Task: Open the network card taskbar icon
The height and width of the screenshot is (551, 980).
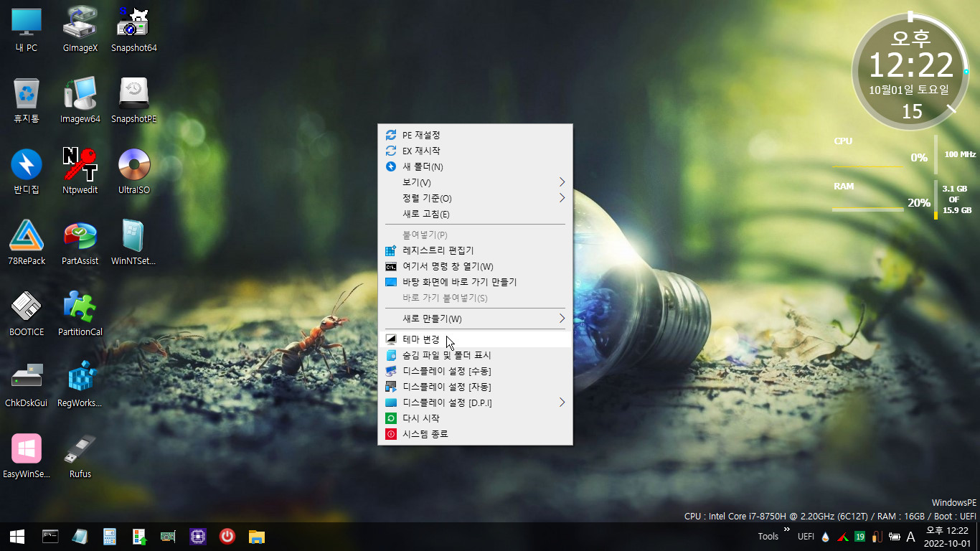Action: tap(168, 536)
